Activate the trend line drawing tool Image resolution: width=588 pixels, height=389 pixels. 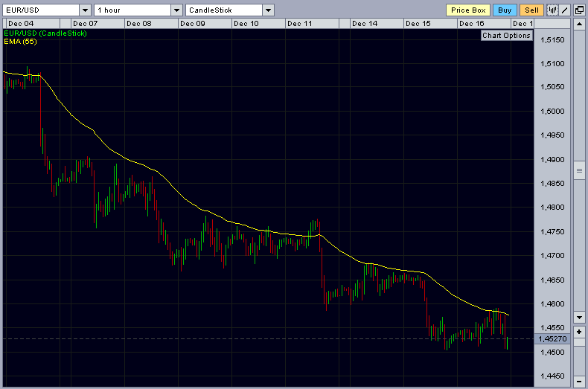pyautogui.click(x=565, y=10)
